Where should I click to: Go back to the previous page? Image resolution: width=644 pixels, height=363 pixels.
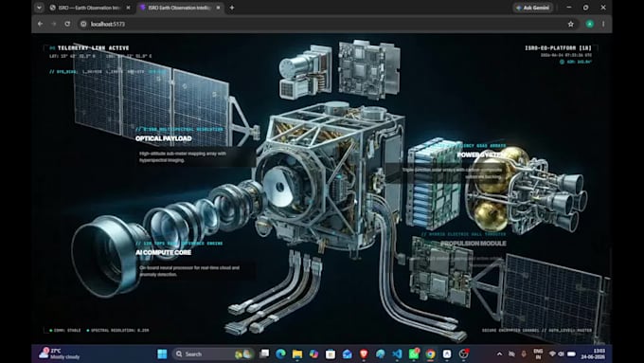coord(40,24)
